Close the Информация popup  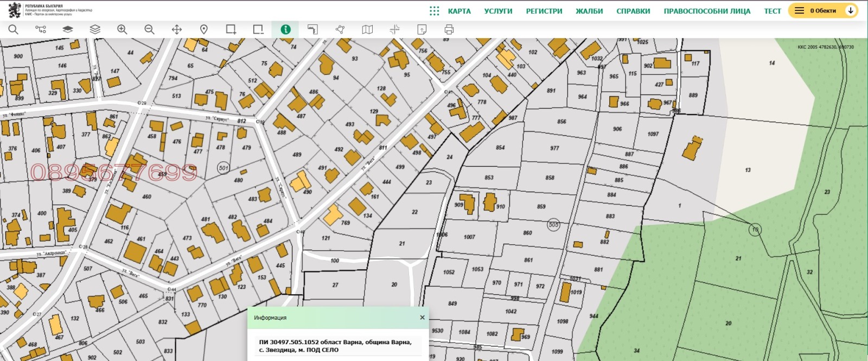tap(422, 318)
